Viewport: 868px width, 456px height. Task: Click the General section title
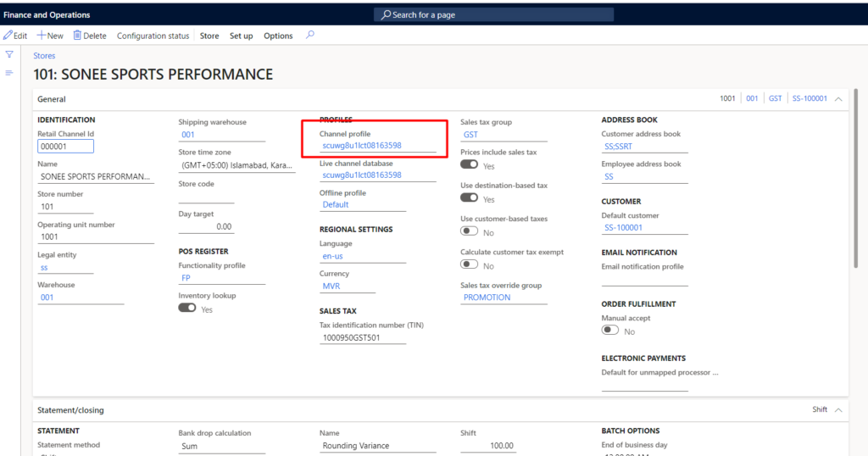52,99
